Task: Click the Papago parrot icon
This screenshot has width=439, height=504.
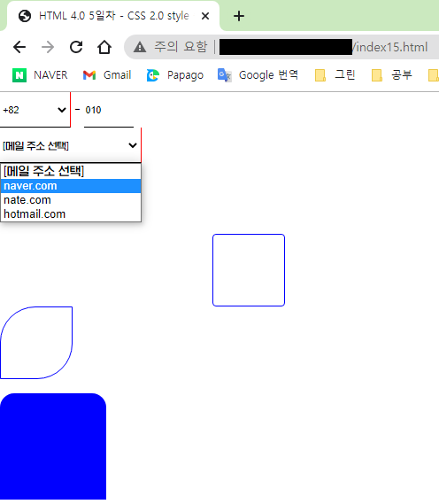Action: [x=153, y=75]
